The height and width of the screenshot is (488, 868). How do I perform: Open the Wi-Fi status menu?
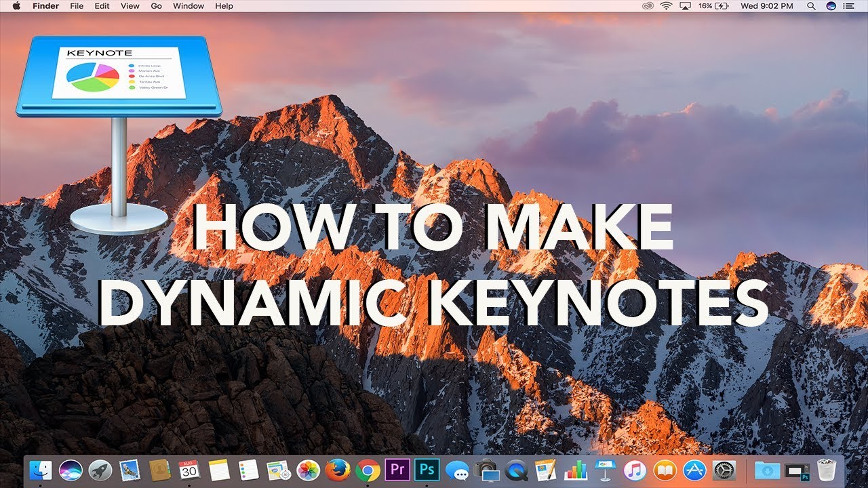(x=666, y=6)
